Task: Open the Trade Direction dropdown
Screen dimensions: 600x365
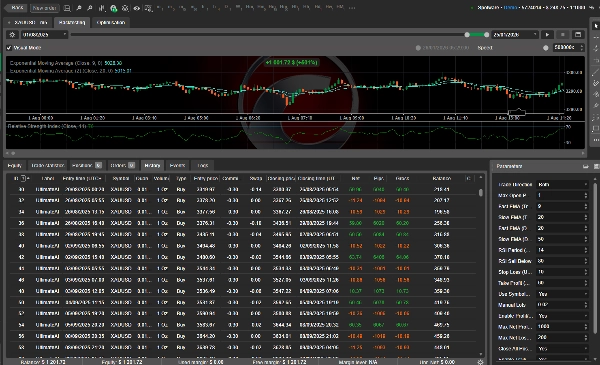Action: (562, 184)
